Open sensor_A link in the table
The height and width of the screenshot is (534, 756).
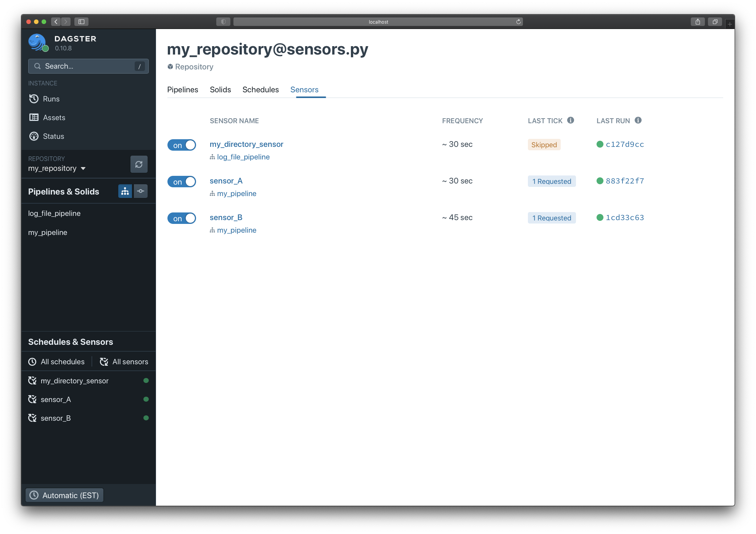pos(226,181)
